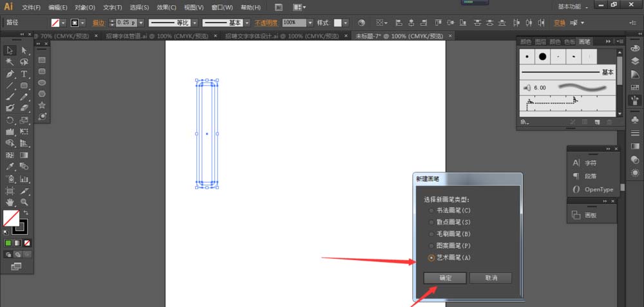The image size is (644, 307).
Task: Select the Direct Selection tool
Action: click(x=24, y=51)
